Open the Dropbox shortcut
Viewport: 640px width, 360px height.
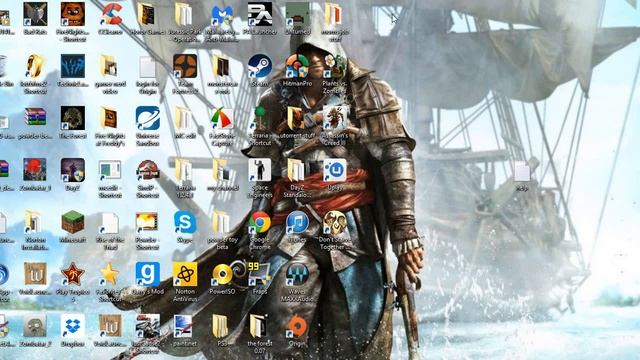click(x=73, y=327)
